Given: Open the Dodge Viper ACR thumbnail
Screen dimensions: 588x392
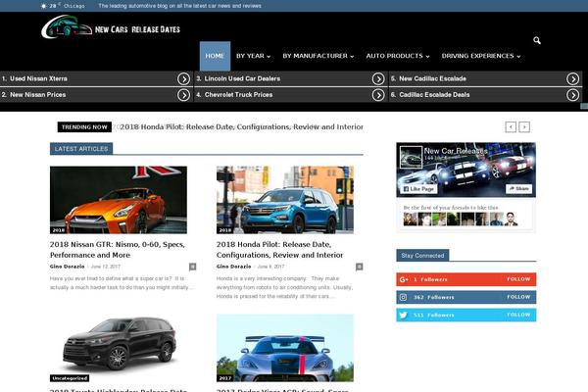Looking at the screenshot, I should tap(285, 348).
